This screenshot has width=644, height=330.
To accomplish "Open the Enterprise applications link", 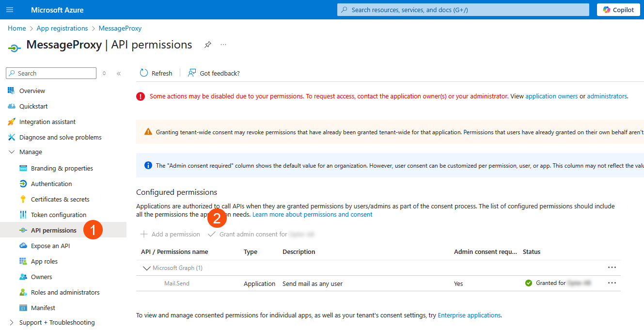I will (469, 315).
